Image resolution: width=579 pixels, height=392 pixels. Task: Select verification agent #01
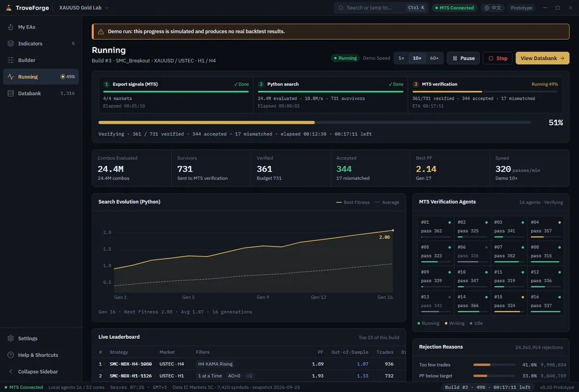tap(436, 228)
